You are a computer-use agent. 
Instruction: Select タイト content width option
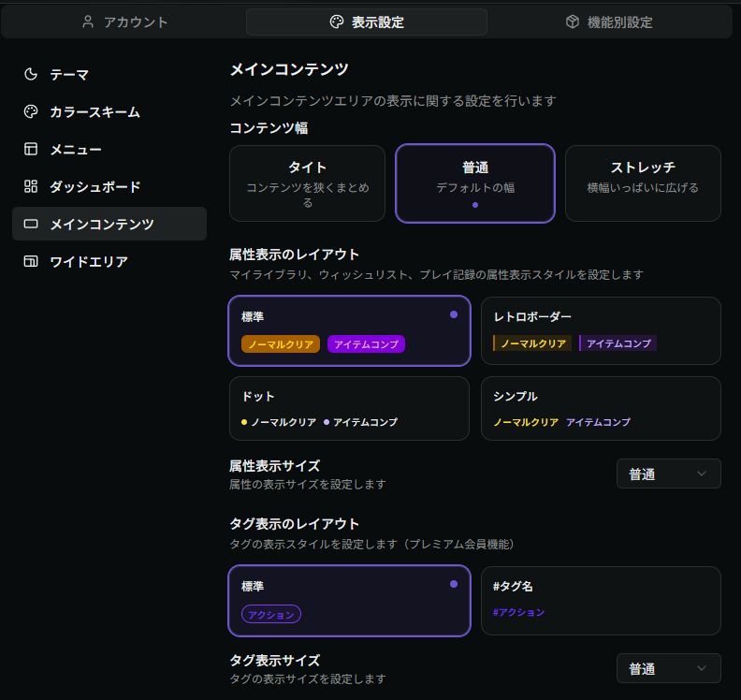tap(307, 183)
